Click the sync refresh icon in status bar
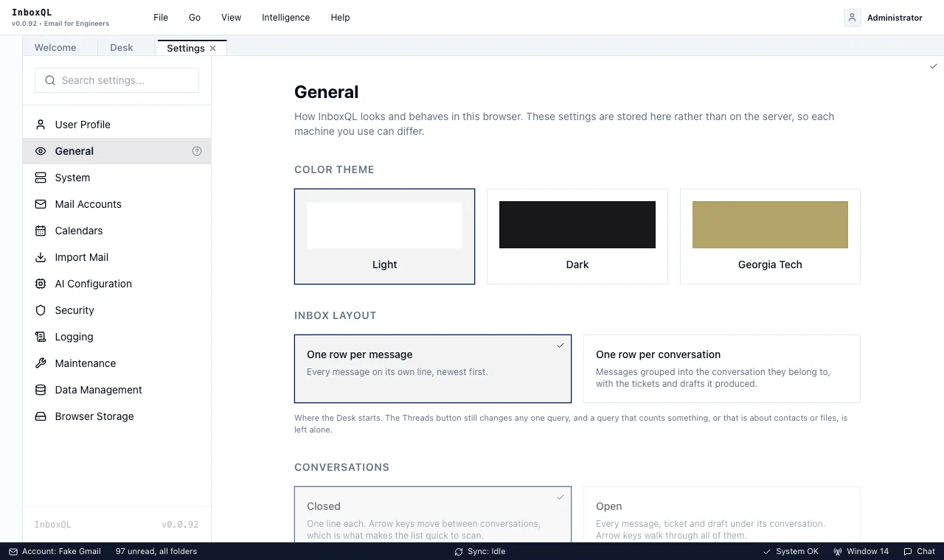Viewport: 944px width, 560px height. pos(459,551)
